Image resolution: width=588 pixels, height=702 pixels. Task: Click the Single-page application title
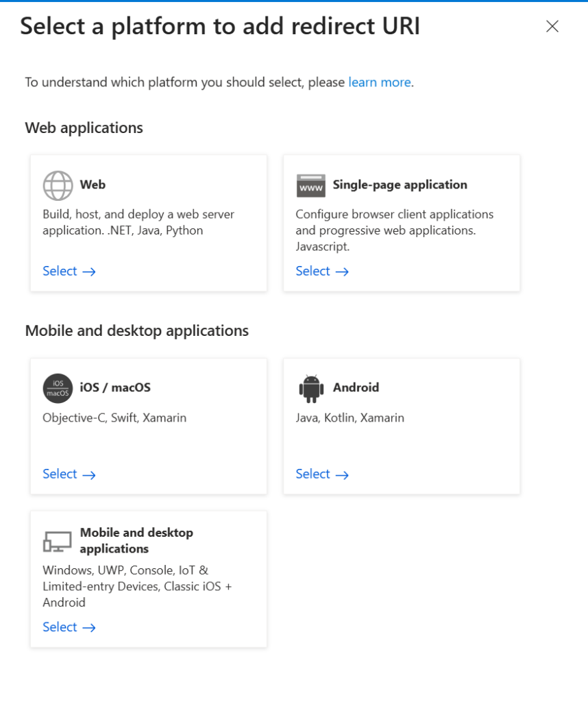pos(400,185)
